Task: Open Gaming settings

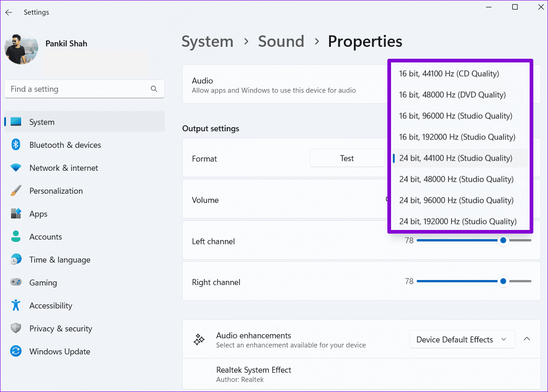Action: (43, 283)
